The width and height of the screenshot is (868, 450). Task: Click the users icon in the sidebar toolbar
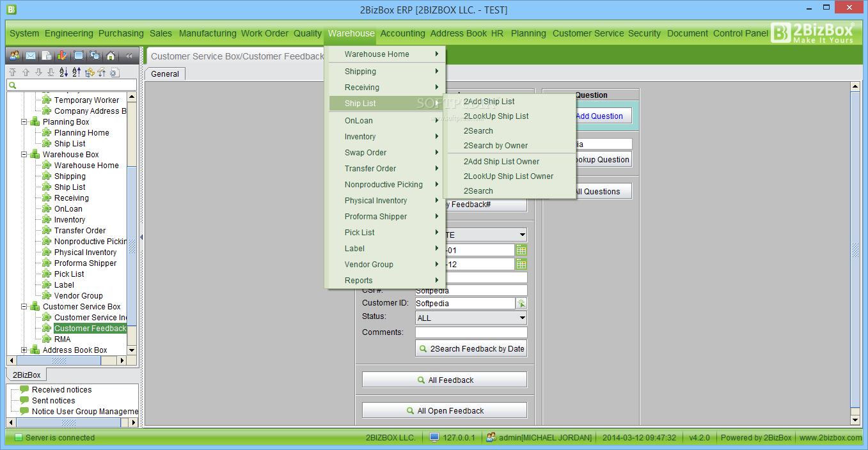(14, 56)
